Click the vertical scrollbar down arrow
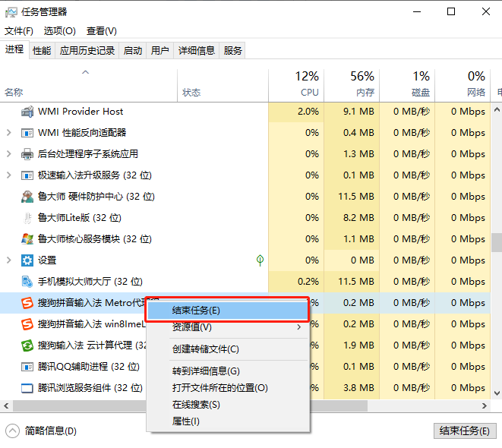This screenshot has width=502, height=448. coord(497,393)
